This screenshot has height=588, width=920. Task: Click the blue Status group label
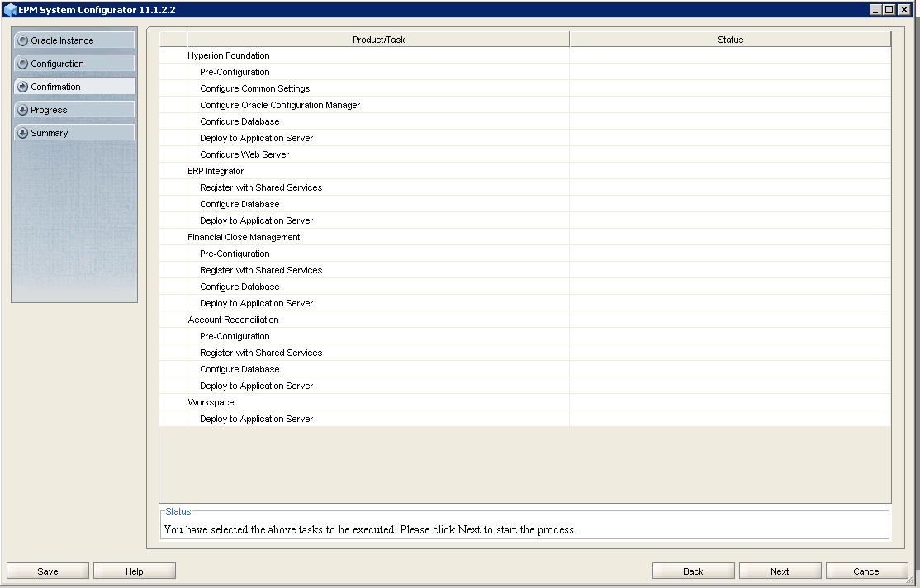click(178, 511)
